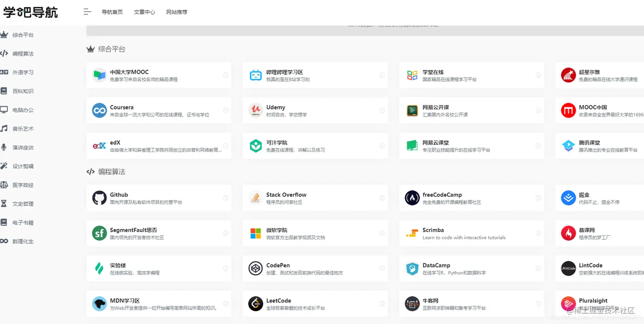Open the 网易云课堂 green logo icon
Screen dimensions: 644x324
(x=412, y=146)
